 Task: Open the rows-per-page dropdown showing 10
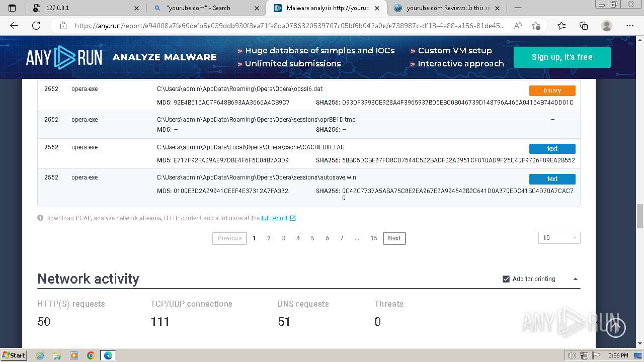[559, 238]
